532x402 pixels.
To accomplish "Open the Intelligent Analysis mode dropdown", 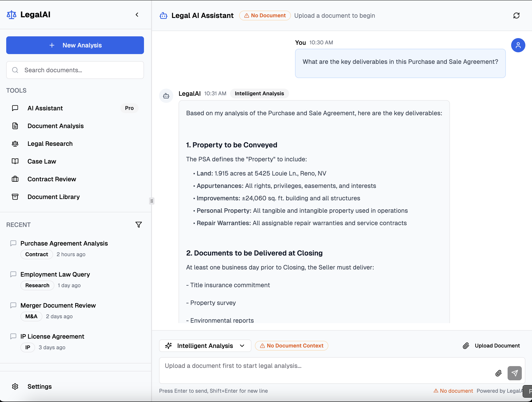I will coord(205,345).
